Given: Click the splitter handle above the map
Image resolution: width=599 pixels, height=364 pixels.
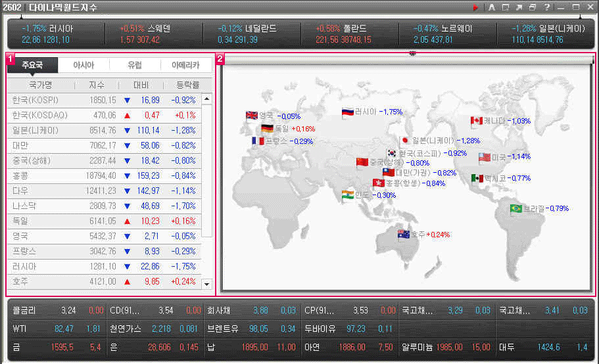Looking at the screenshot, I should 412,54.
